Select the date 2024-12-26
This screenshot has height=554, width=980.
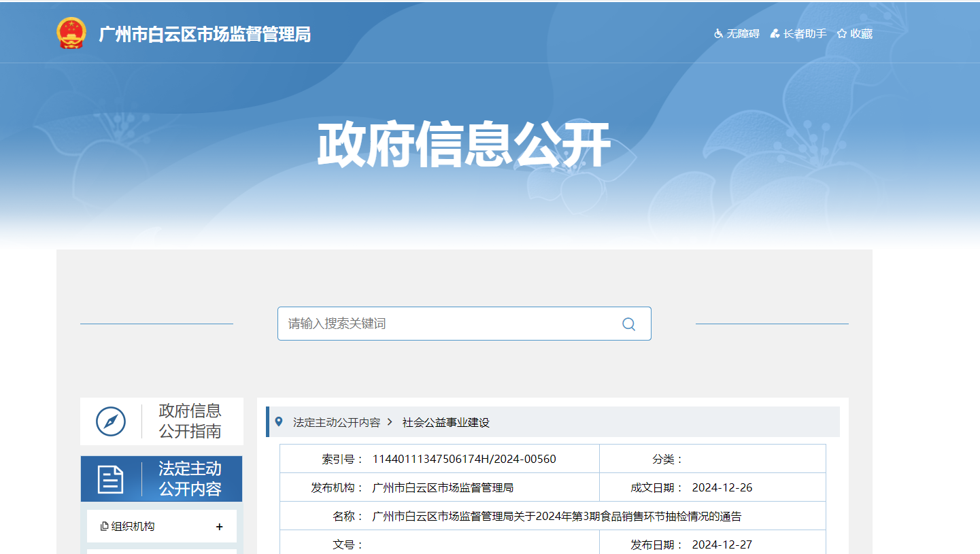point(722,487)
